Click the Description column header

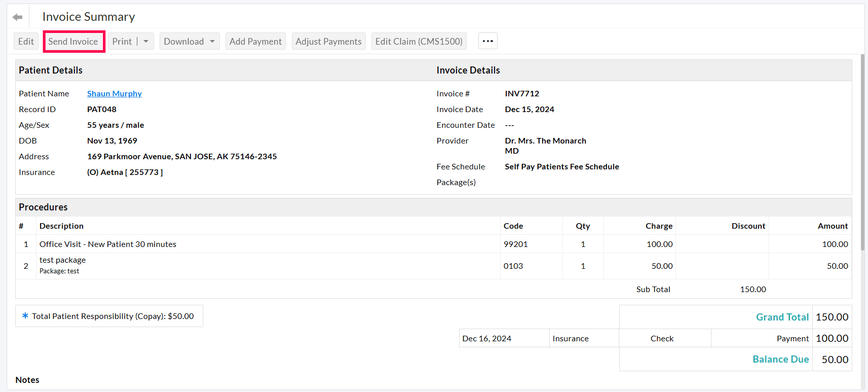click(x=61, y=226)
